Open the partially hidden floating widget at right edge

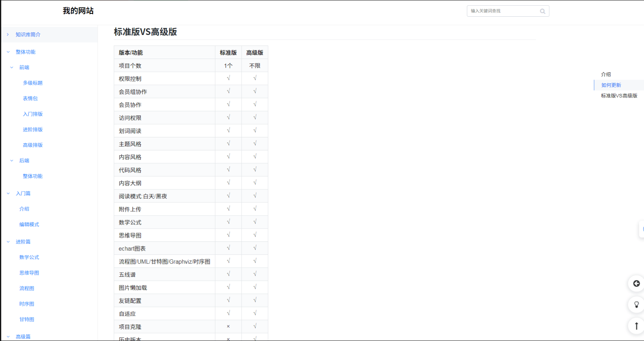click(x=642, y=229)
